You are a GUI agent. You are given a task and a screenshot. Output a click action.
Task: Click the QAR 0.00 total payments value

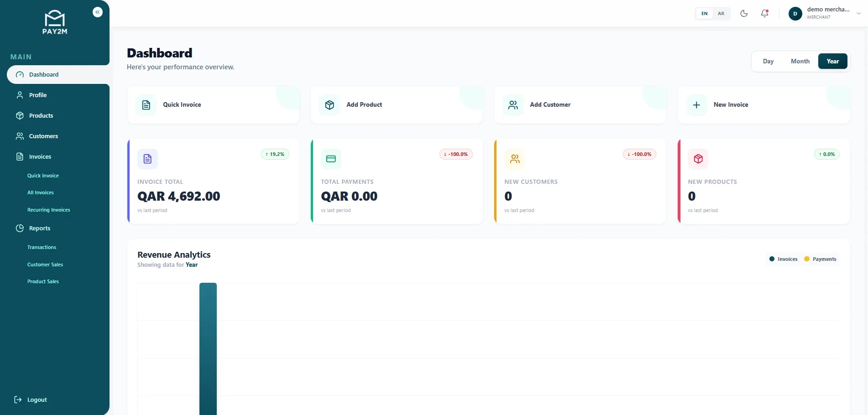(x=349, y=196)
